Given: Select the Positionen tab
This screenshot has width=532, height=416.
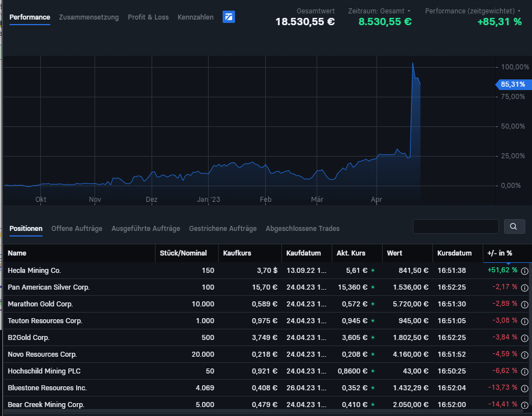Looking at the screenshot, I should pyautogui.click(x=26, y=229).
